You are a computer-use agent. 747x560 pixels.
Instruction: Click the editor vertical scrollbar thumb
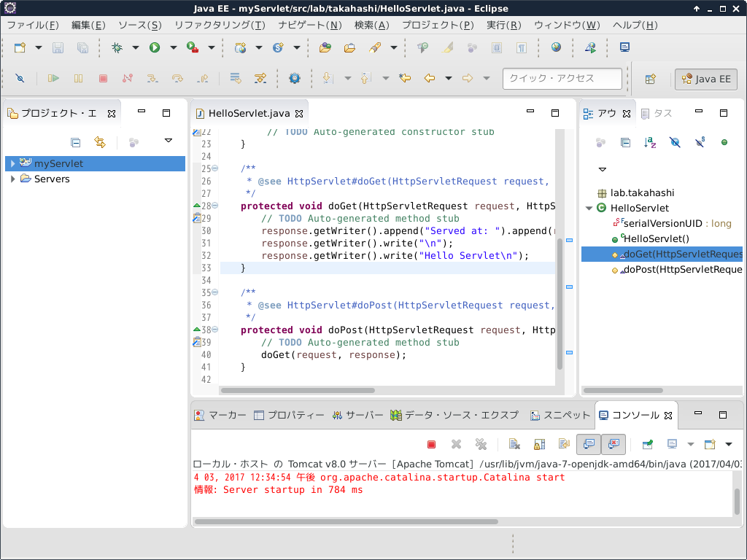pos(560,303)
